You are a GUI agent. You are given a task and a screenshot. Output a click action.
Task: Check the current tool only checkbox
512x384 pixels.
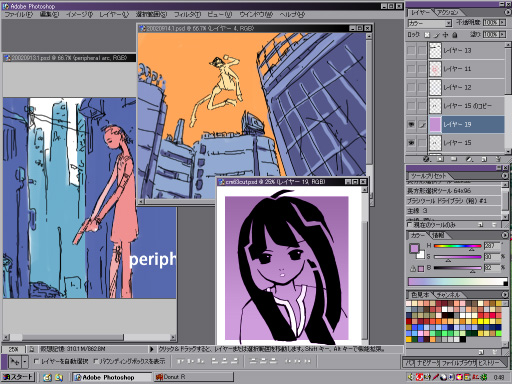[x=410, y=225]
